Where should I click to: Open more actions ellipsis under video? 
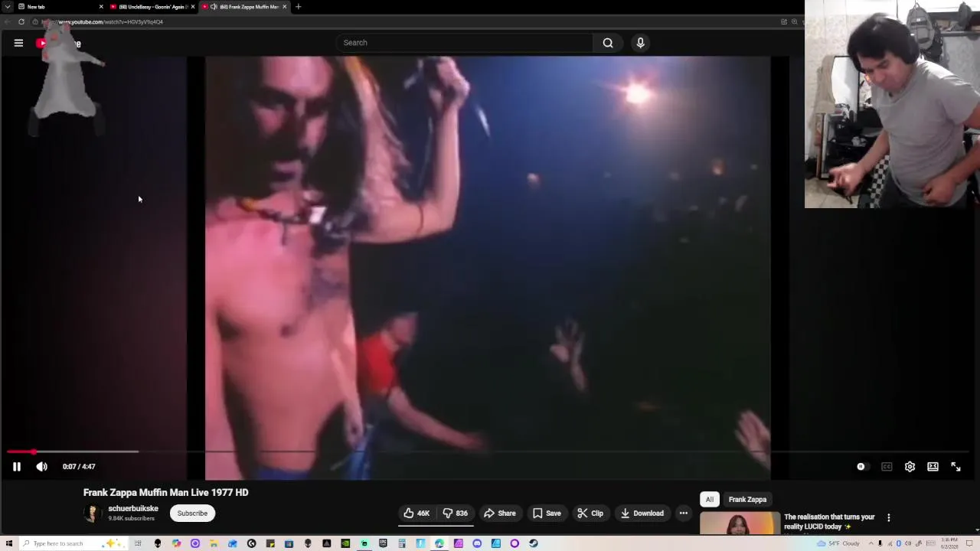pos(684,514)
